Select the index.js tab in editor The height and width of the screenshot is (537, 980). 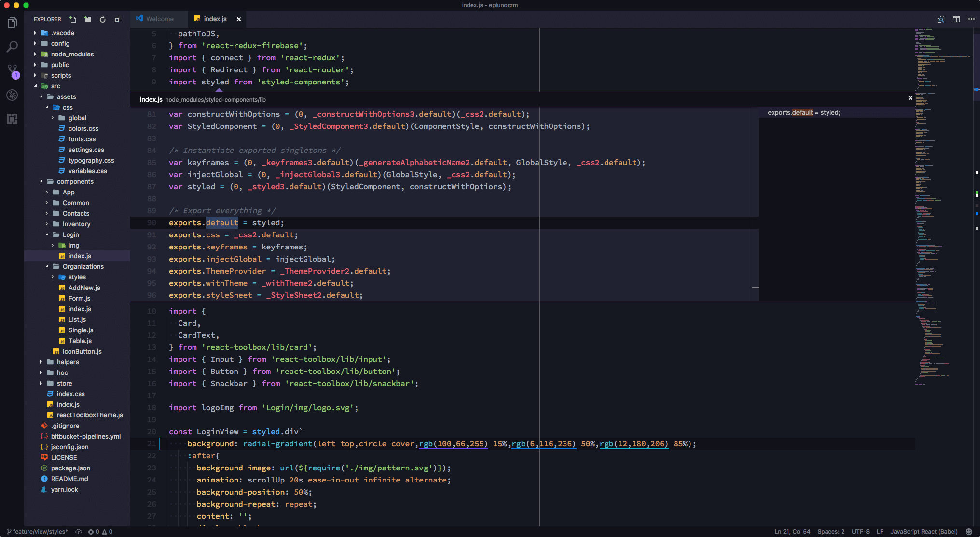212,18
